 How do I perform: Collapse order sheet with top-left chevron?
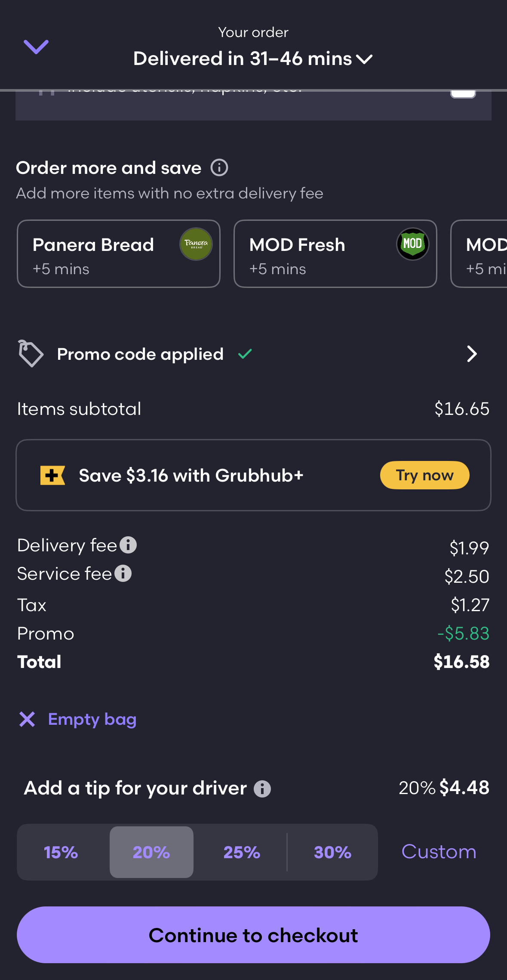[x=36, y=47]
